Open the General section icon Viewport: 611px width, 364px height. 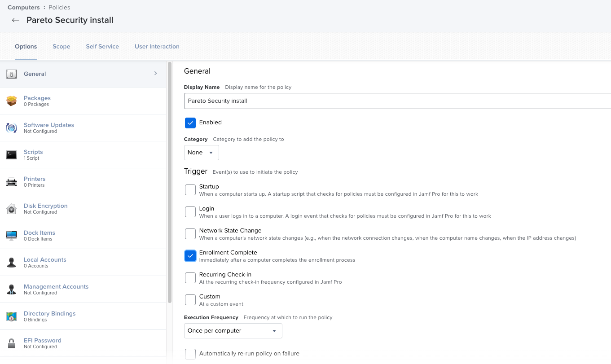12,74
